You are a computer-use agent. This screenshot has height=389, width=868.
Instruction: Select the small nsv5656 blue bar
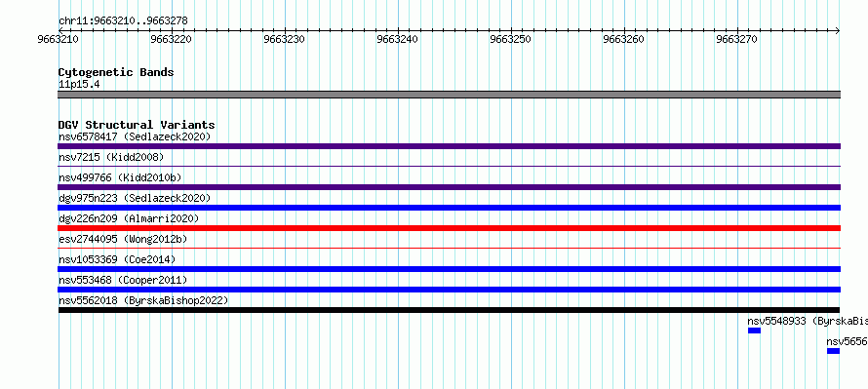pos(834,351)
